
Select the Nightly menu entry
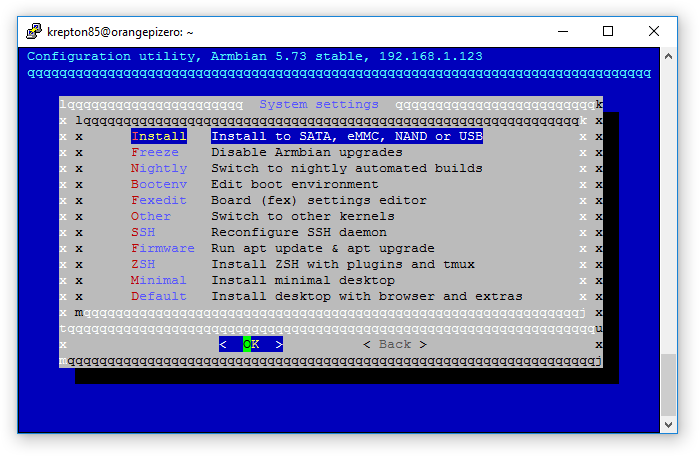[159, 168]
